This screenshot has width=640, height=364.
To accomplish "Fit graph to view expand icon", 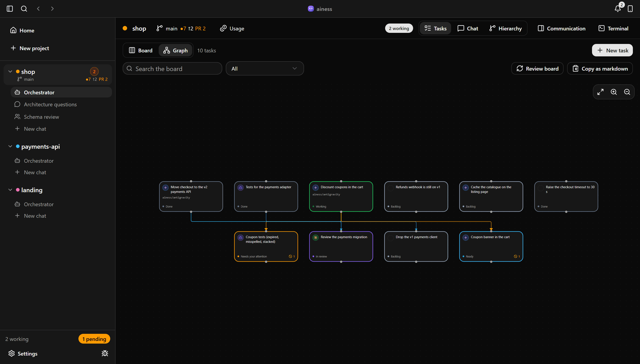I will pyautogui.click(x=600, y=92).
